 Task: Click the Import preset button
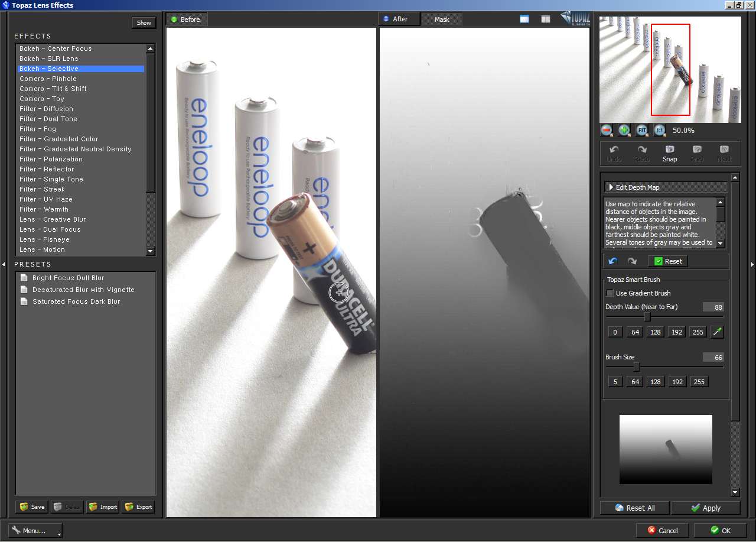point(103,507)
